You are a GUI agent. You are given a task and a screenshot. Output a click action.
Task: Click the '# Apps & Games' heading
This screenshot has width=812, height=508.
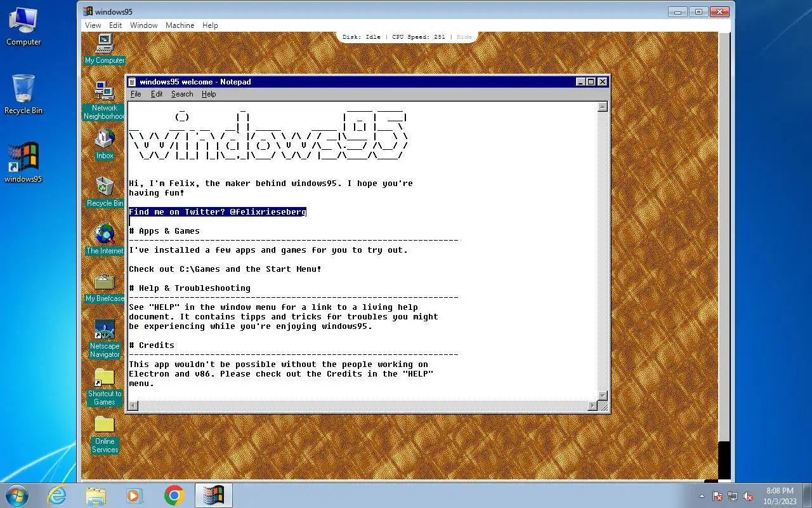(164, 231)
